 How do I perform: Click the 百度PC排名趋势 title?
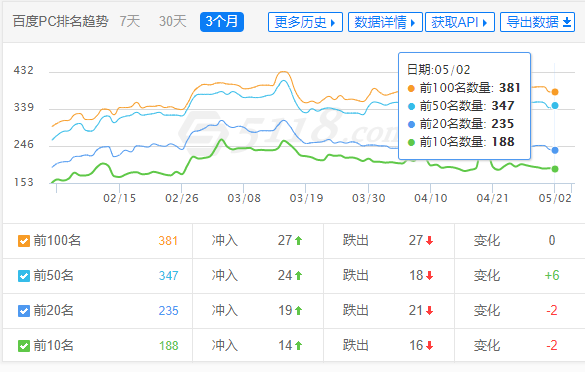pyautogui.click(x=60, y=22)
